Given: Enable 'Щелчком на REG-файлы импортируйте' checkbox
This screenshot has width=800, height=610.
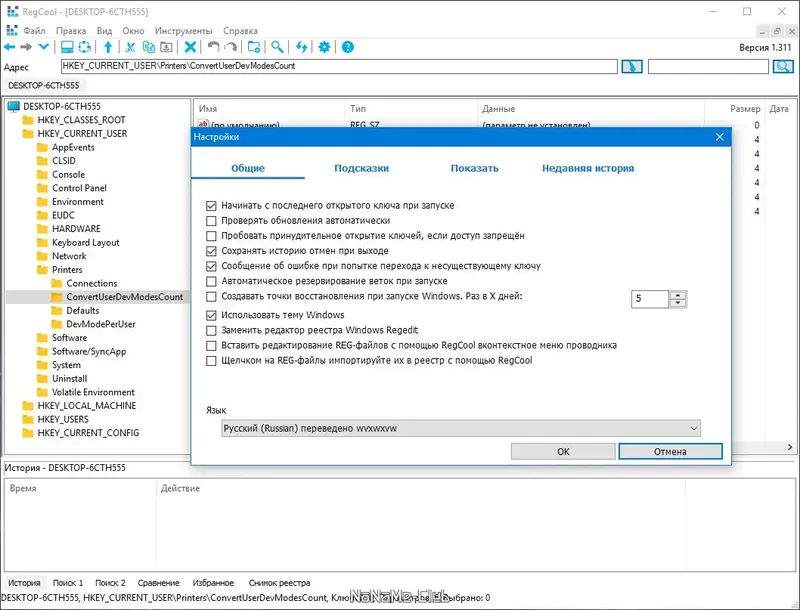Looking at the screenshot, I should click(x=211, y=361).
